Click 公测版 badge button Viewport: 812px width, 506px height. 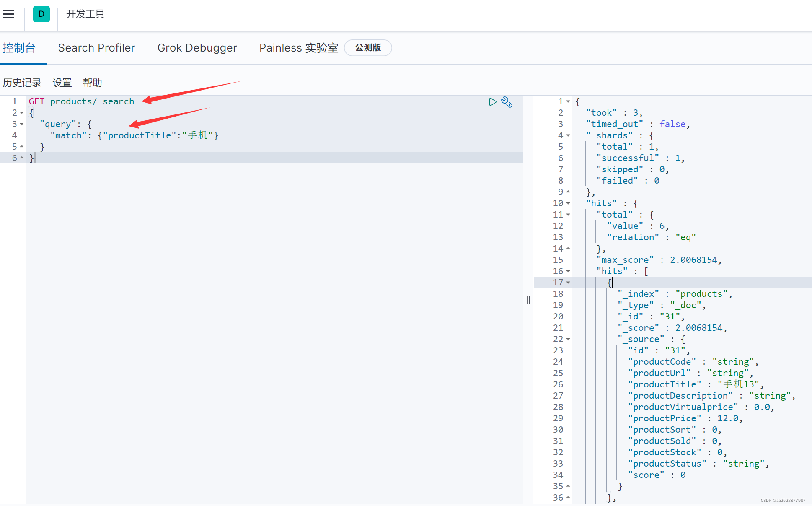coord(367,47)
